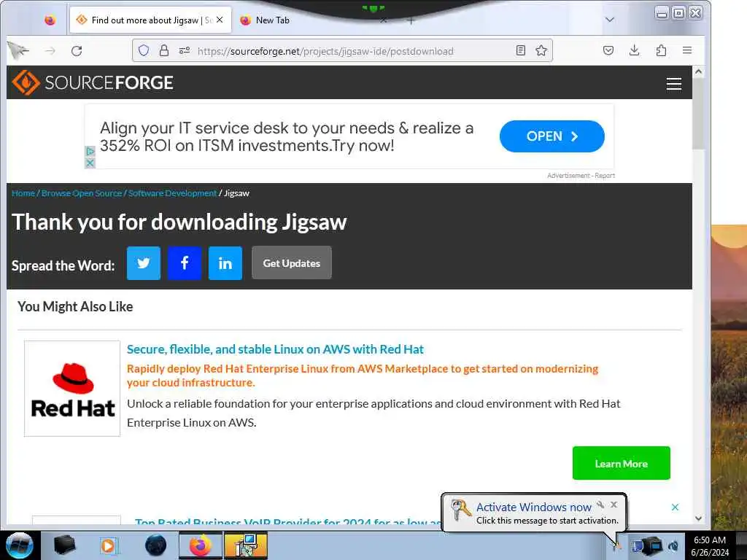Open the Firefox View pinned tab
Screen dimensions: 747x560
pos(50,20)
